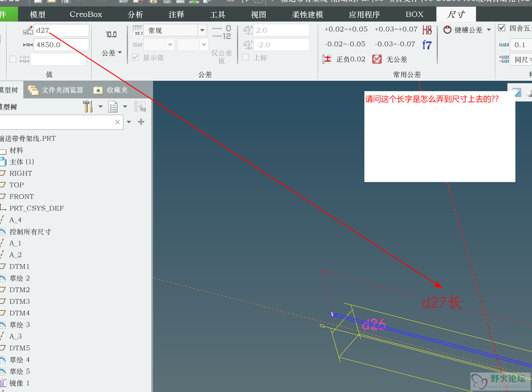Screen dimensions: 532x392
Task: Click the tolerance precision 0/12 icon
Action: [222, 32]
